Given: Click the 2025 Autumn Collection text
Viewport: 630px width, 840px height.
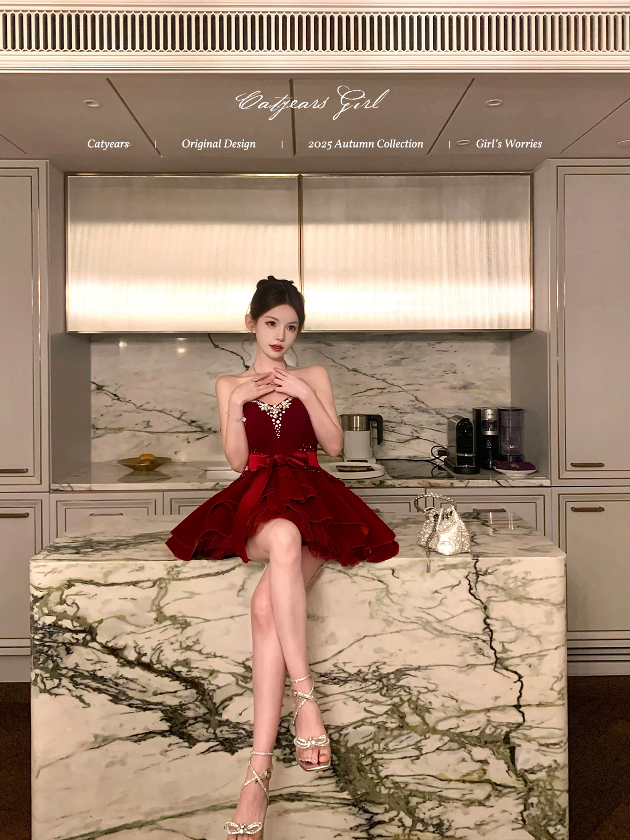Looking at the screenshot, I should tap(365, 144).
